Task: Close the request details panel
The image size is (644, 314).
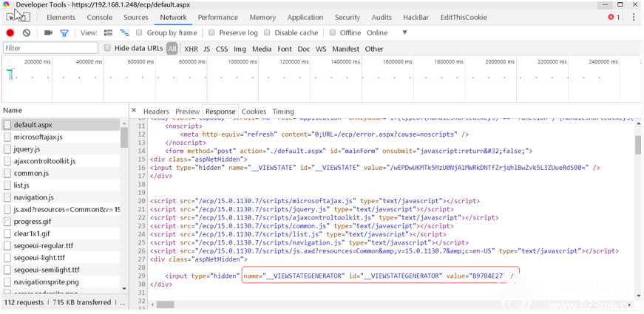Action: coord(134,110)
